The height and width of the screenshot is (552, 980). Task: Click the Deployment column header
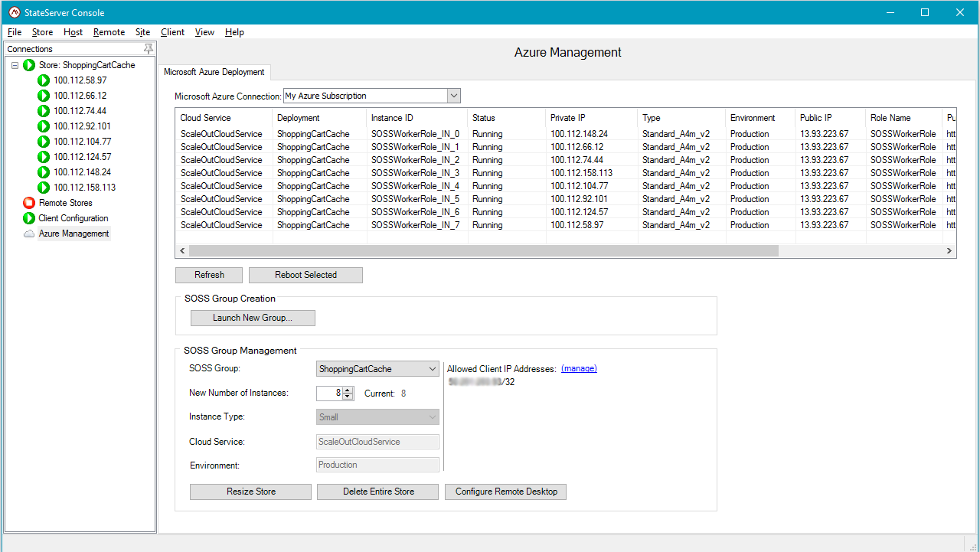pyautogui.click(x=320, y=118)
